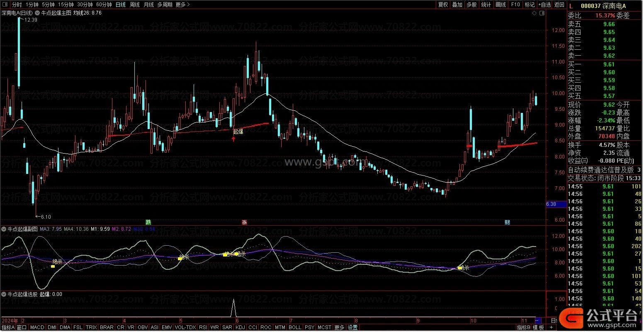644x332 pixels.
Task: Select the 窗口 tab
Action: pos(22,327)
